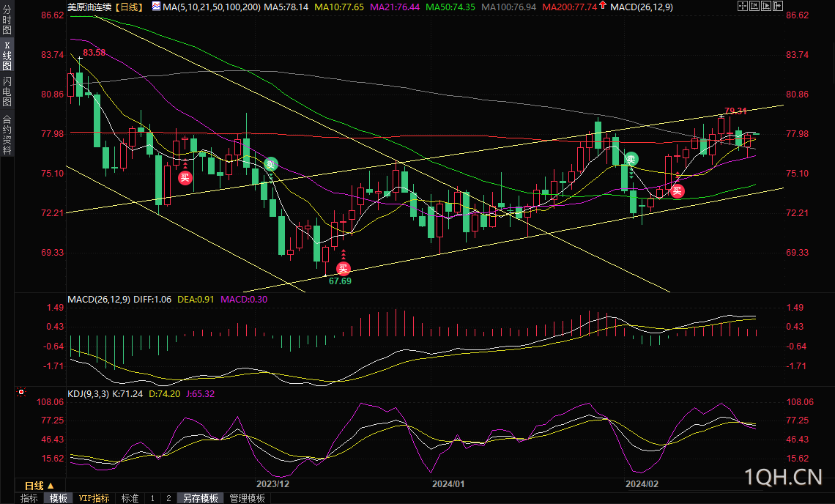Click the MA indicator chart icon
The image size is (835, 504).
click(156, 7)
